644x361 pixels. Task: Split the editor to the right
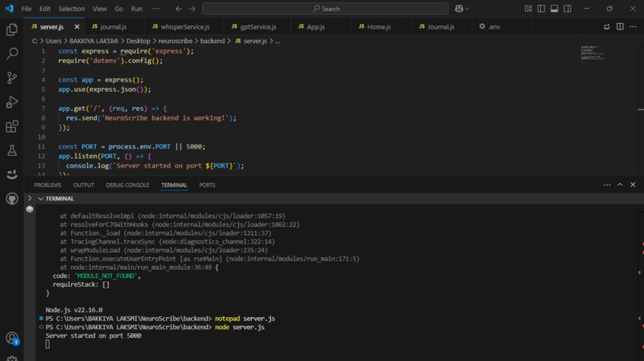tap(620, 26)
